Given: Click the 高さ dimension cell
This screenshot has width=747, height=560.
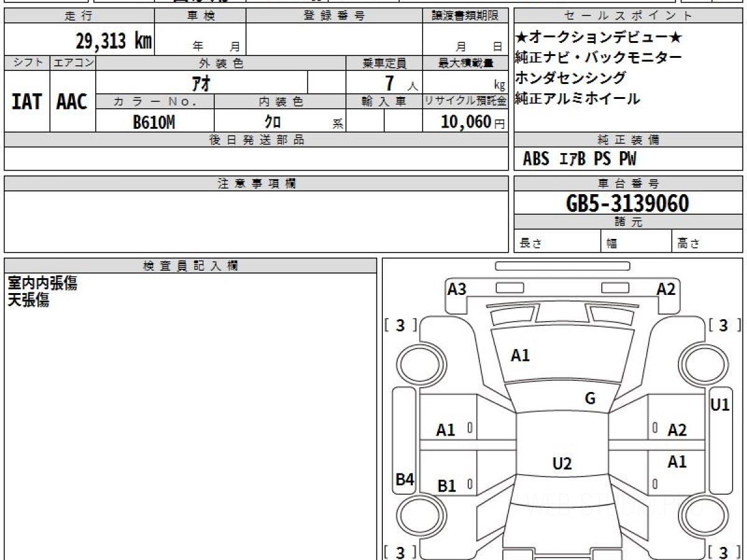Looking at the screenshot, I should [x=708, y=242].
